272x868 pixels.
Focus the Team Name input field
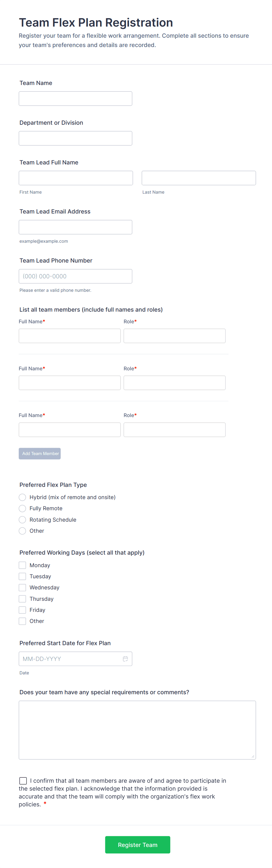click(x=75, y=98)
